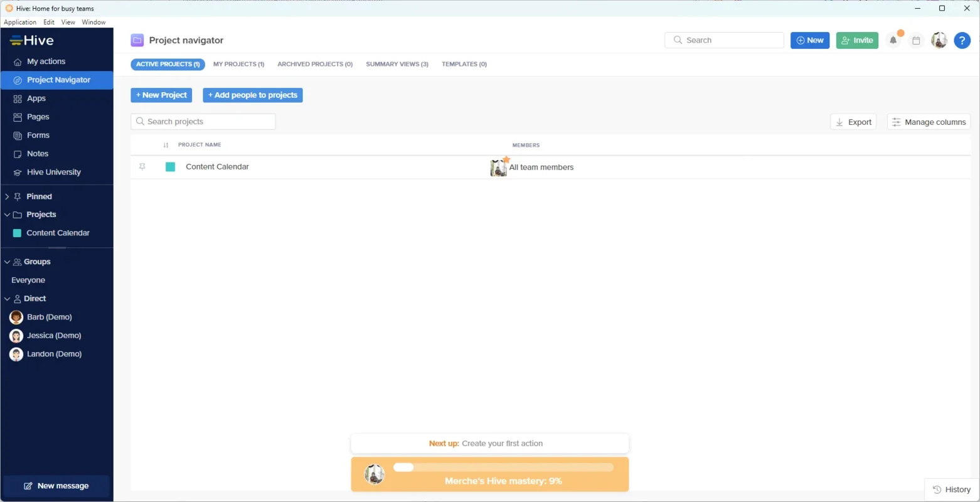The image size is (980, 502).
Task: Open Notes in the sidebar
Action: point(37,154)
